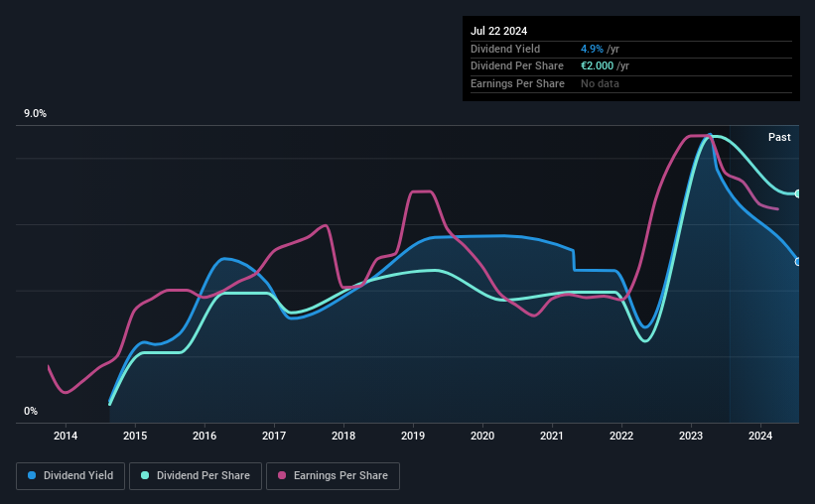Click the 2022 year label on the axis
This screenshot has height=504, width=815.
click(621, 436)
